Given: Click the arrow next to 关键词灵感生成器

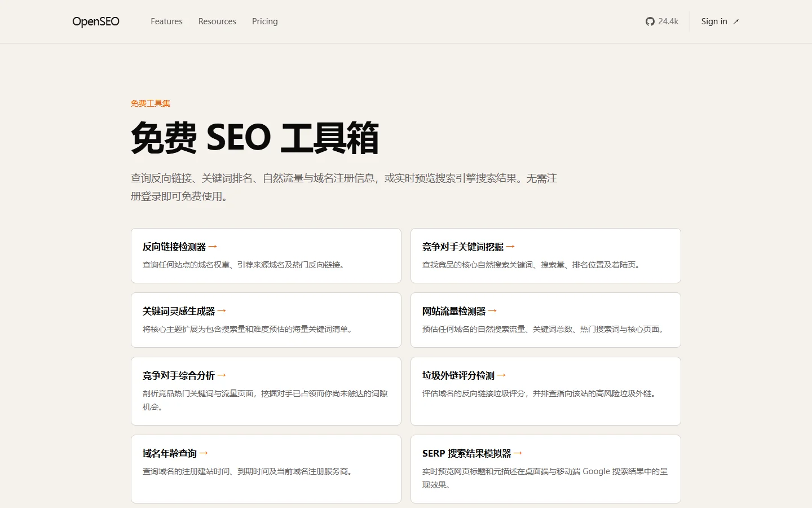Looking at the screenshot, I should click(222, 311).
